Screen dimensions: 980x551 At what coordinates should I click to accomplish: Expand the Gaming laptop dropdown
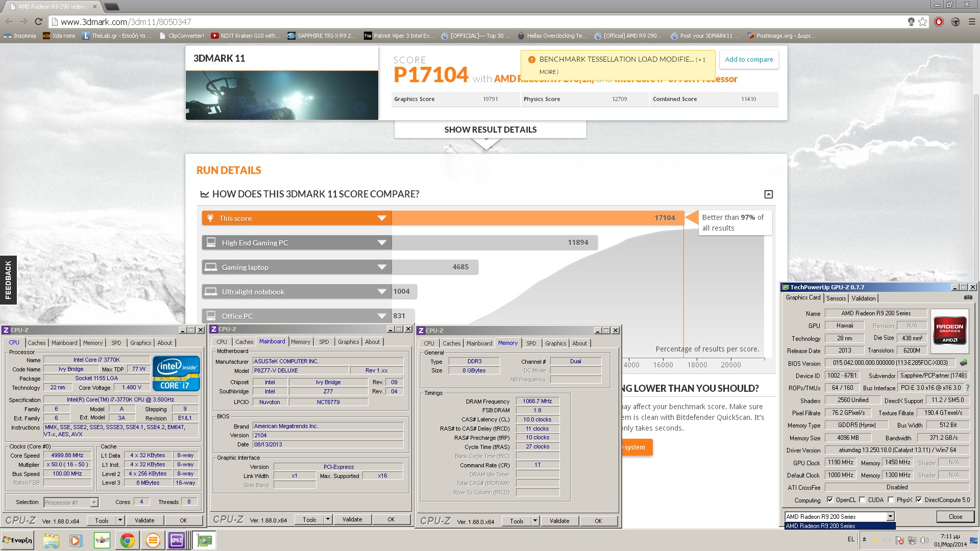[x=381, y=267]
